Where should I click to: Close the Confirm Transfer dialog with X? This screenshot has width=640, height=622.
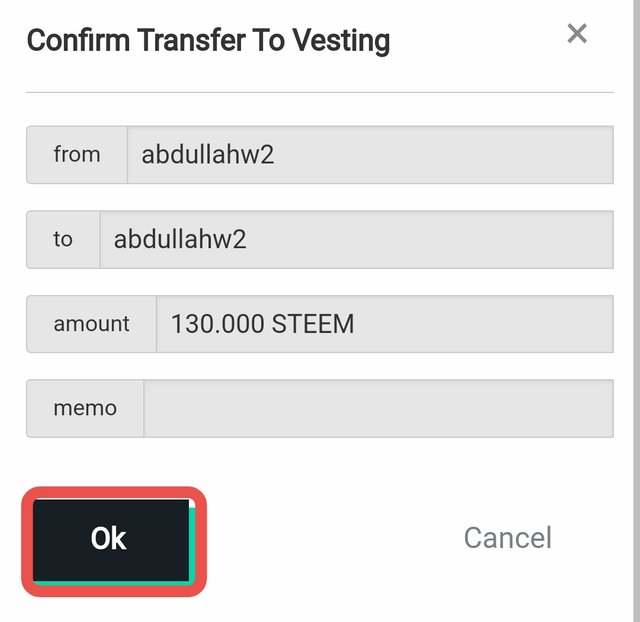point(577,34)
